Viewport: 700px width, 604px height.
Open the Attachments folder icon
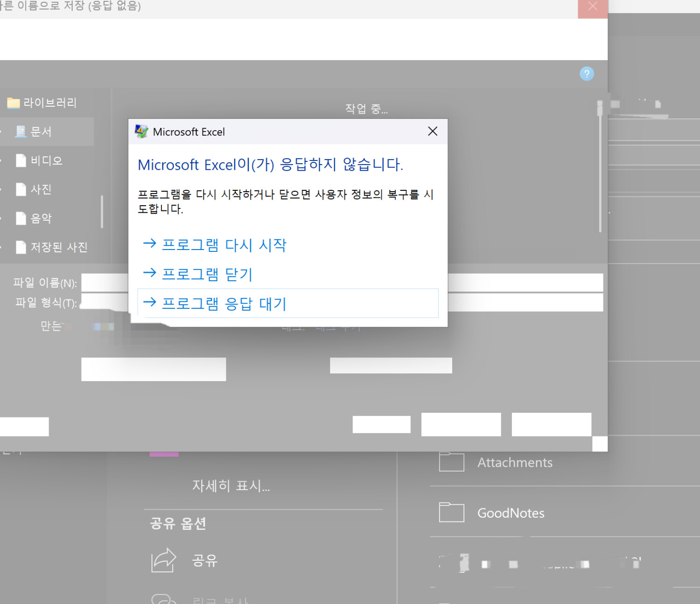click(x=451, y=462)
